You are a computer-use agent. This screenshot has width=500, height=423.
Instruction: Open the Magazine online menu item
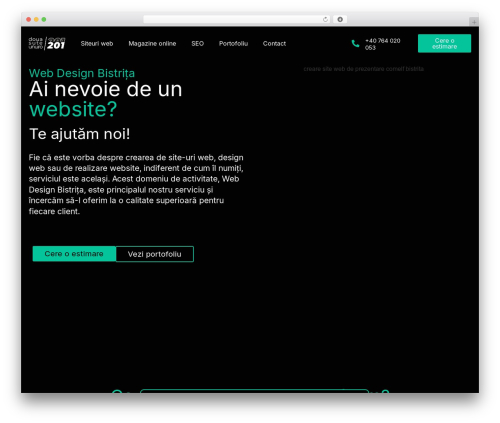(152, 44)
